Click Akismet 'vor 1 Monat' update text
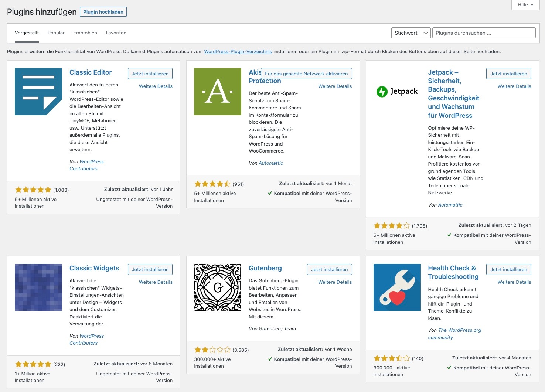 click(339, 183)
